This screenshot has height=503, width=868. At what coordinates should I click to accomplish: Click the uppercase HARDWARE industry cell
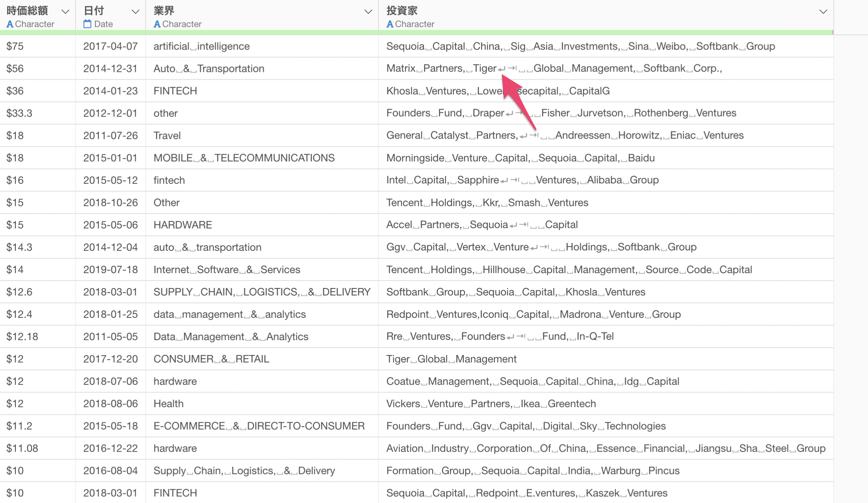tap(262, 225)
